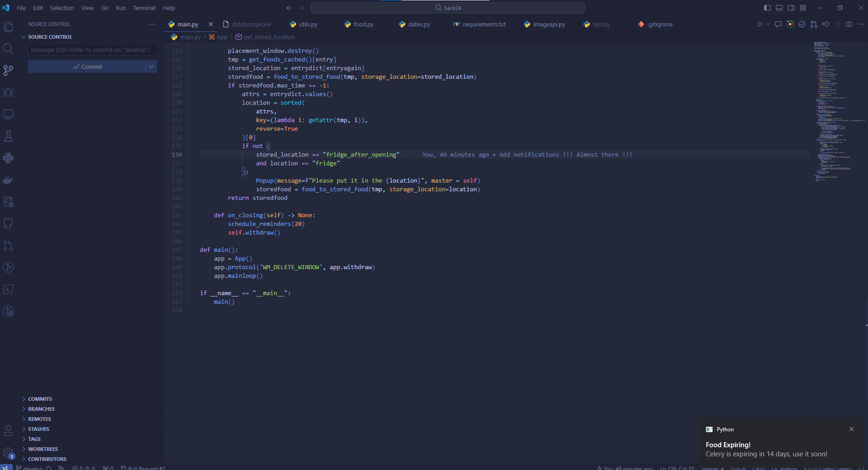Open the Testing flask icon view

pos(8,136)
